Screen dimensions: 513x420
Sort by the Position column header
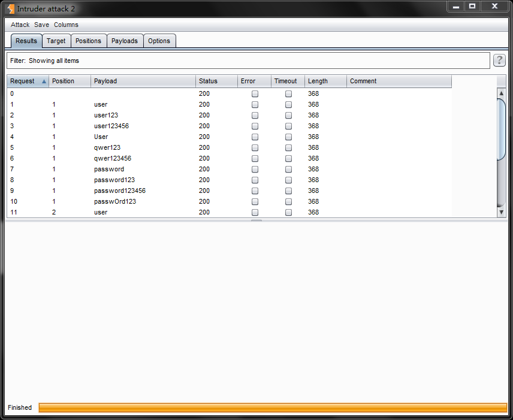tap(70, 81)
